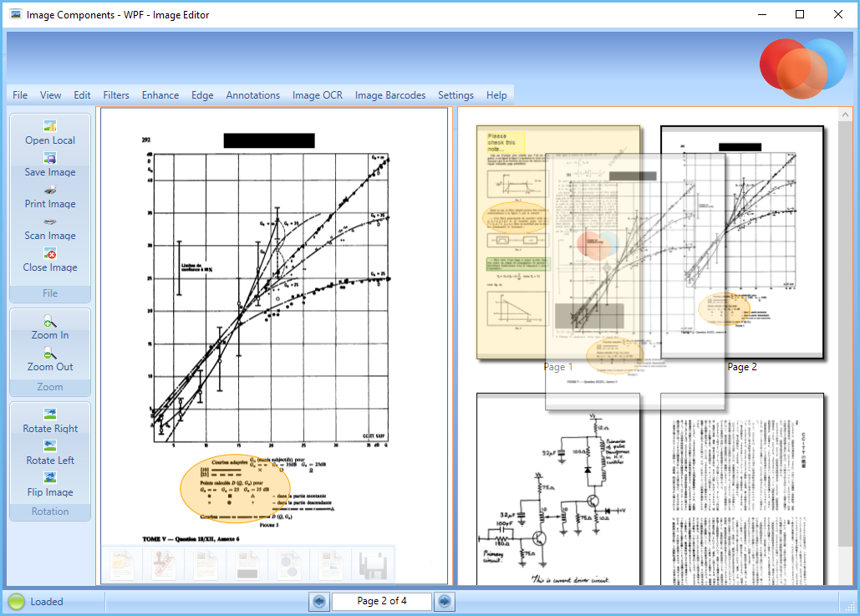
Task: Click the Zoom group label
Action: [50, 387]
